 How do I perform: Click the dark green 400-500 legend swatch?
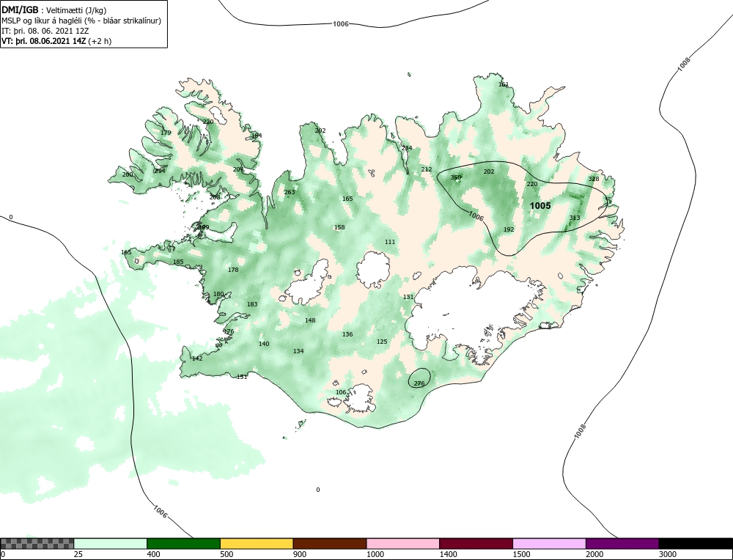coord(183,544)
